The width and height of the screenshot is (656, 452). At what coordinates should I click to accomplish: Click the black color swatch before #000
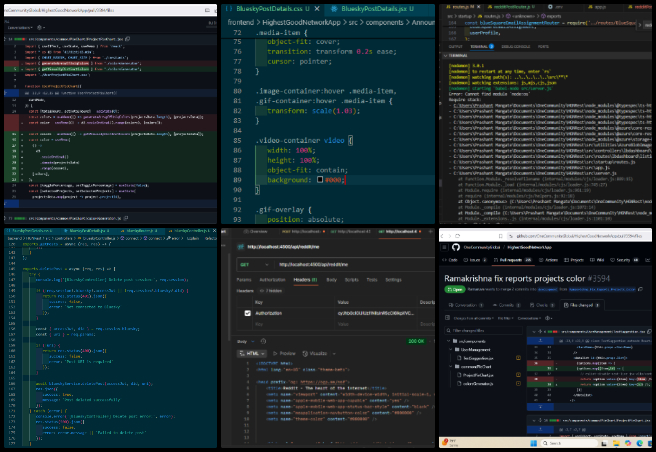320,180
